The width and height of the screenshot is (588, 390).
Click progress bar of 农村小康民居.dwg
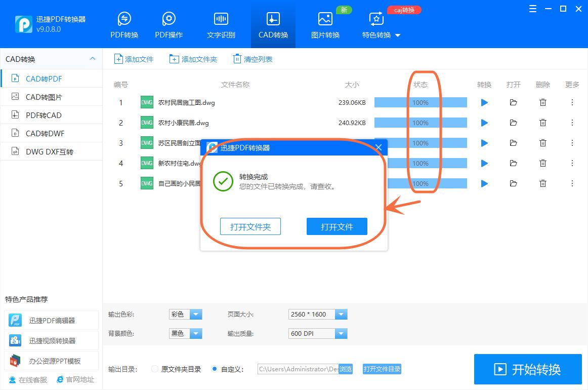click(421, 123)
